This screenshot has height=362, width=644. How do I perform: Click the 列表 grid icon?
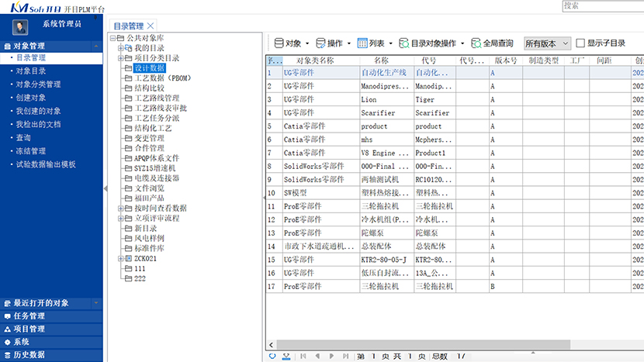coord(362,43)
